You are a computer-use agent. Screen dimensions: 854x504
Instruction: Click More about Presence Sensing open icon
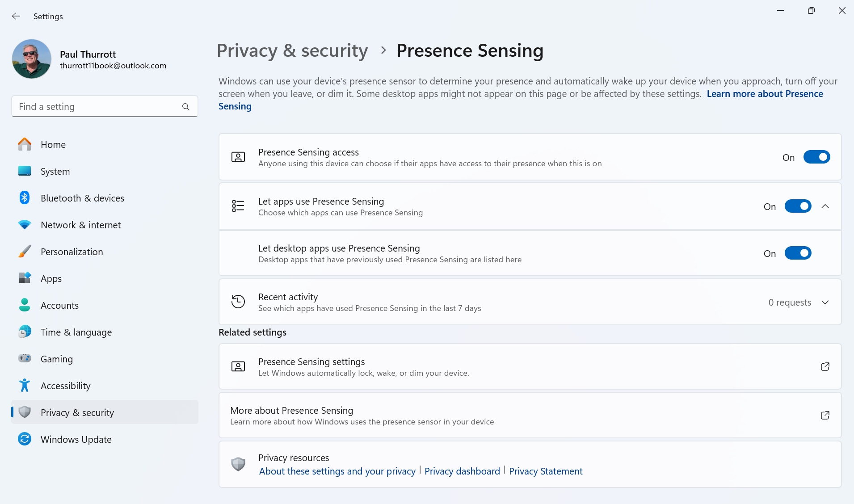(x=825, y=415)
